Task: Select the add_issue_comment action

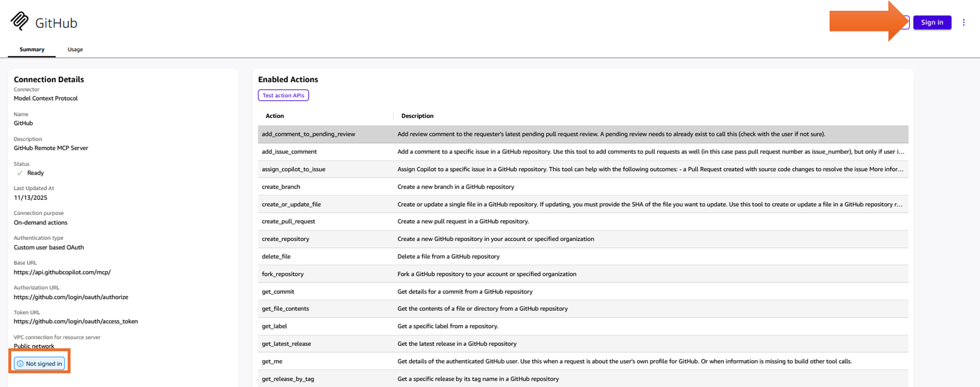Action: (x=289, y=152)
